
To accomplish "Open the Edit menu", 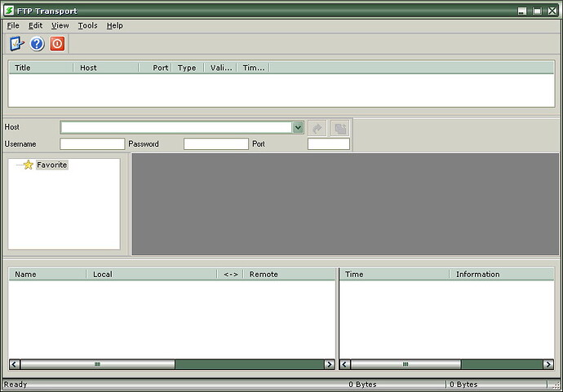I will [x=36, y=25].
